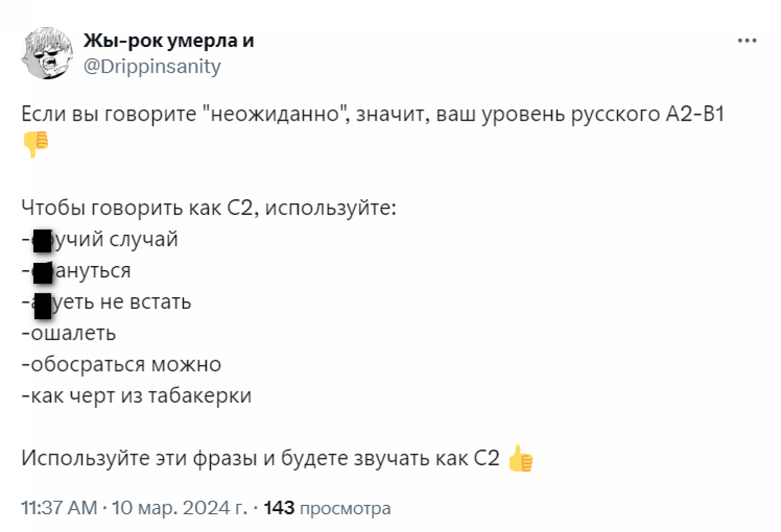Click the sentence "Используйте эти фразы и будете звучать"
This screenshot has width=781, height=532.
260,458
